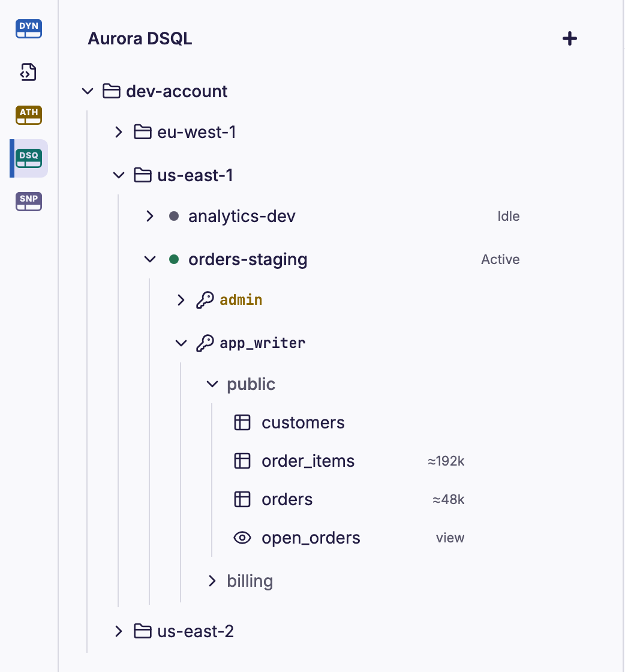625x672 pixels.
Task: Select the dev-account tree label
Action: pos(177,91)
